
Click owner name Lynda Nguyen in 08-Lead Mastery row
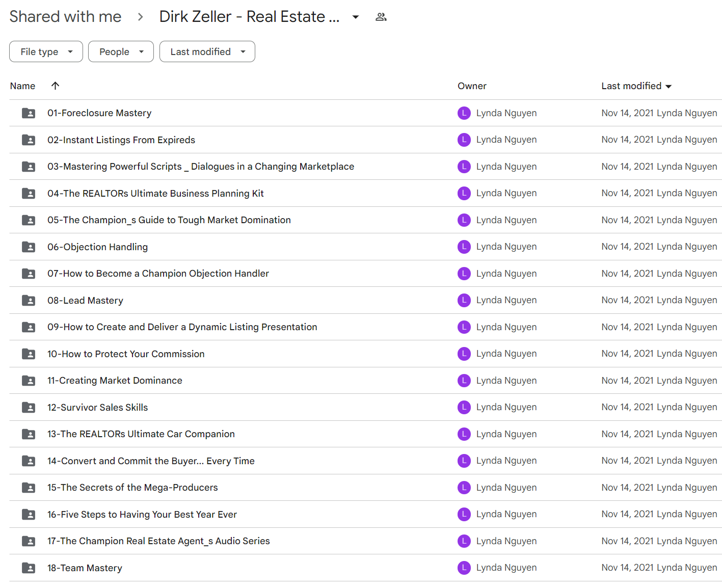tap(506, 300)
